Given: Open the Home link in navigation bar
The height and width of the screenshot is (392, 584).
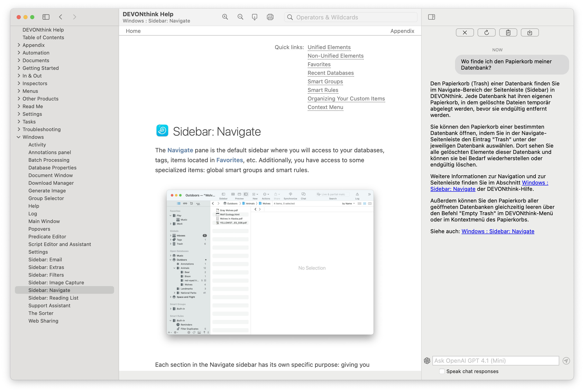Looking at the screenshot, I should pyautogui.click(x=133, y=31).
